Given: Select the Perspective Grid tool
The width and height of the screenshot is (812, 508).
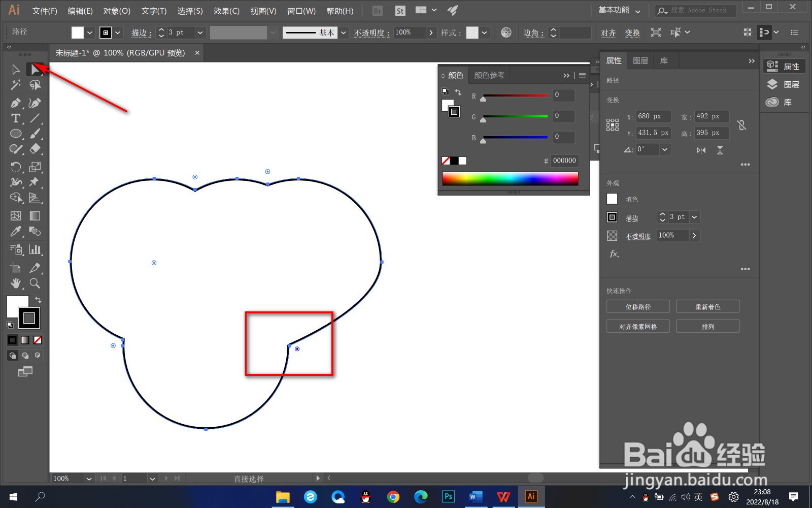Looking at the screenshot, I should click(x=35, y=198).
